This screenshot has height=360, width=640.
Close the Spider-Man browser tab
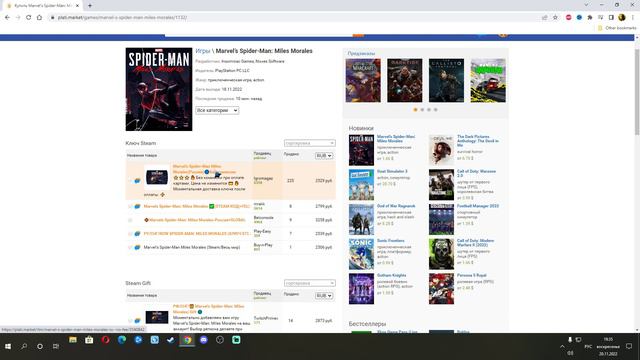(77, 6)
